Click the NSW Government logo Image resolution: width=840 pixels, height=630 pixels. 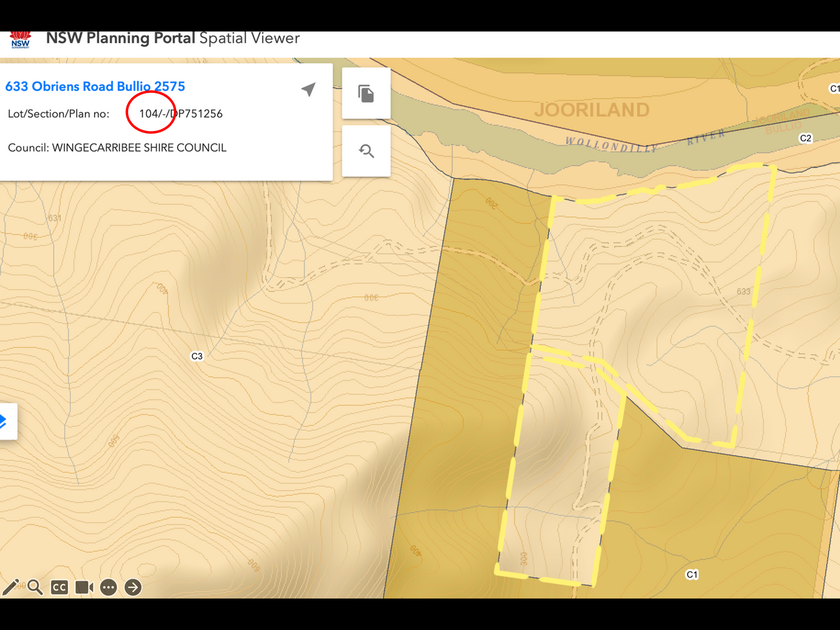coord(20,39)
